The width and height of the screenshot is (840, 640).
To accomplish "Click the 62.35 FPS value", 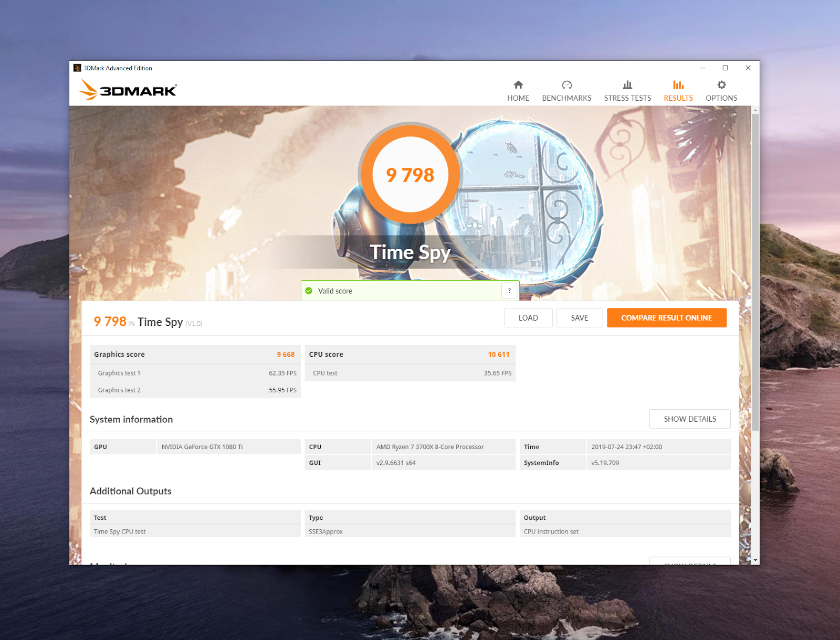I will (282, 374).
